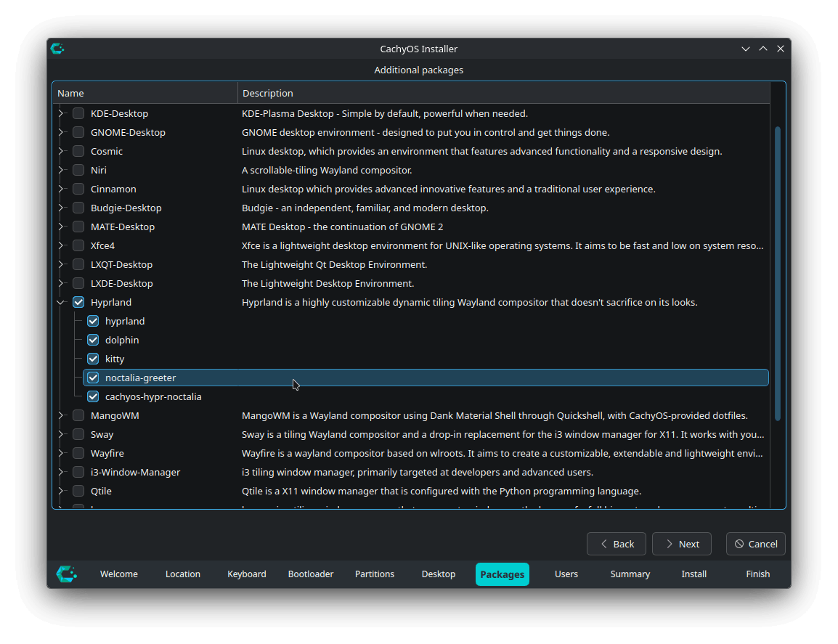Enable the GNOME-Desktop checkbox
Viewport: 838px width, 644px height.
point(78,132)
